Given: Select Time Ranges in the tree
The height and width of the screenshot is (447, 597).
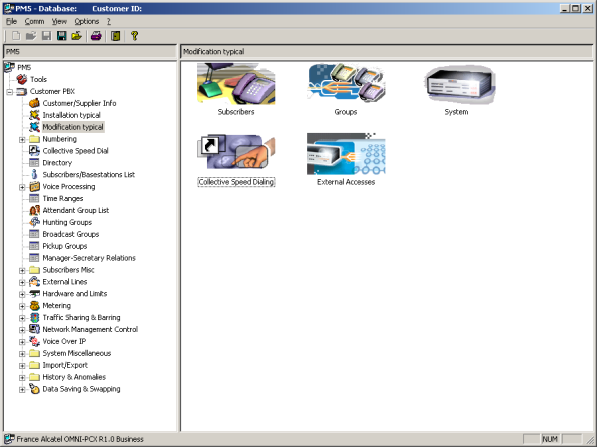Looking at the screenshot, I should (62, 198).
